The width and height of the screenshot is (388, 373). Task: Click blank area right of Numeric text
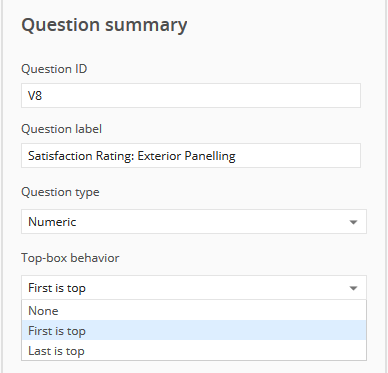click(x=210, y=222)
